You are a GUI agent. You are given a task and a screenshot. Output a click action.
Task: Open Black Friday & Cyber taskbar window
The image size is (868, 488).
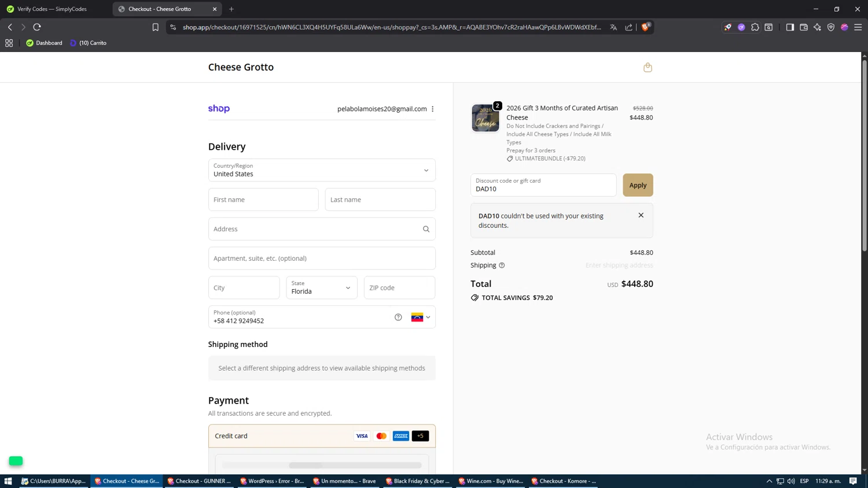click(418, 481)
